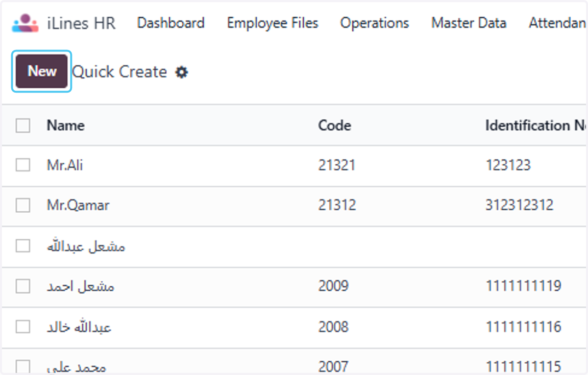Open the Attendance menu item

click(558, 23)
